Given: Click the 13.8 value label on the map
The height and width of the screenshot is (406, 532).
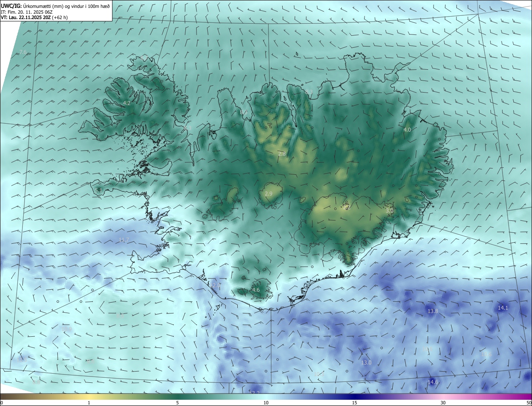Looking at the screenshot, I should pos(433,311).
